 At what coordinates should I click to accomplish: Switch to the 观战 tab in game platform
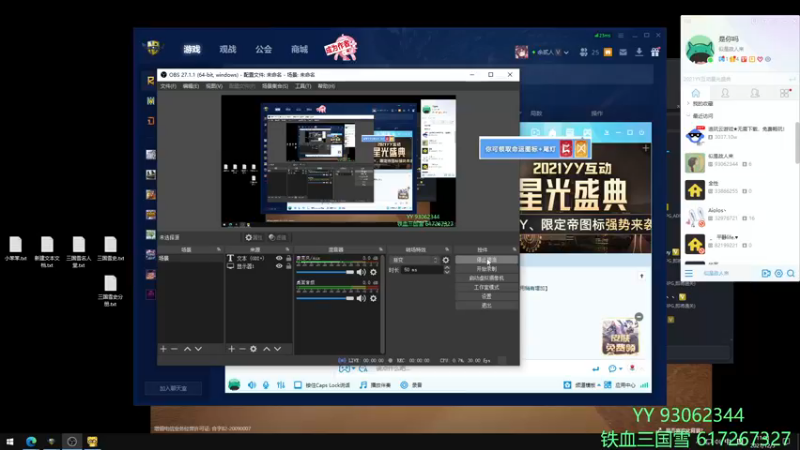coord(228,49)
